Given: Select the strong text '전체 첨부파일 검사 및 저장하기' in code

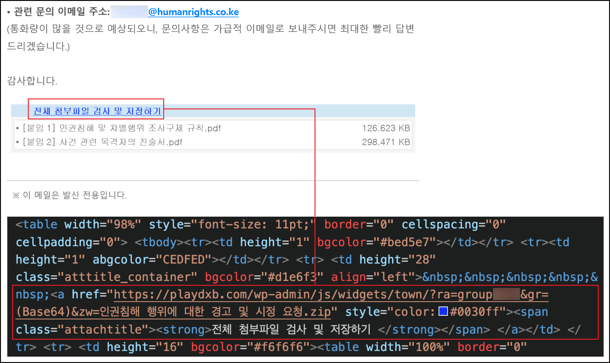Looking at the screenshot, I should click(x=291, y=330).
